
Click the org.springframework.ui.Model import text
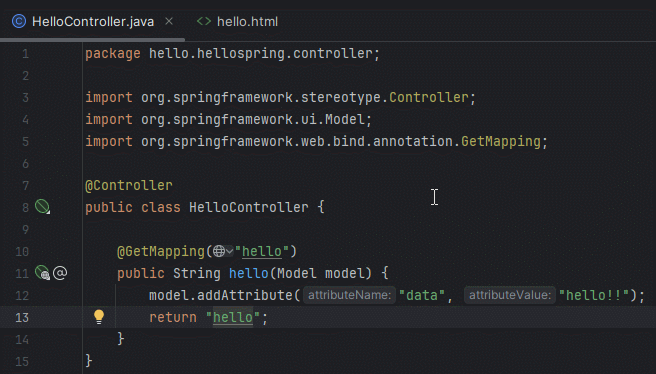253,120
